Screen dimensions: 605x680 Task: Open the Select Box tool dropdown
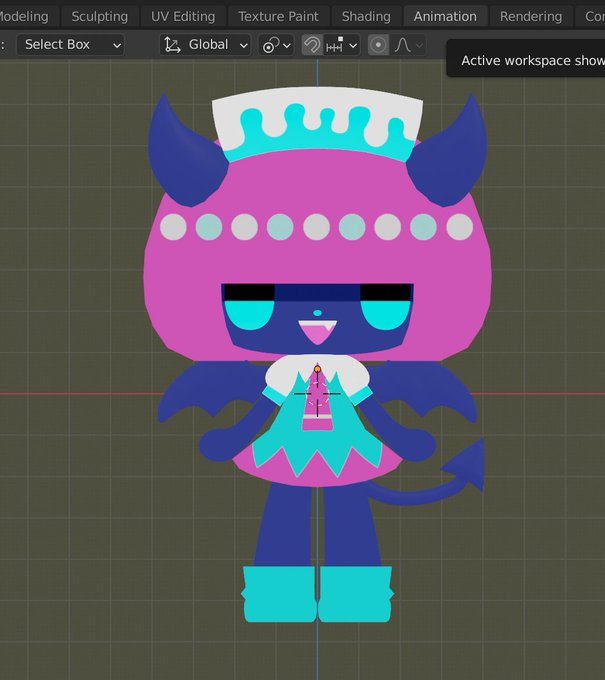pyautogui.click(x=71, y=45)
